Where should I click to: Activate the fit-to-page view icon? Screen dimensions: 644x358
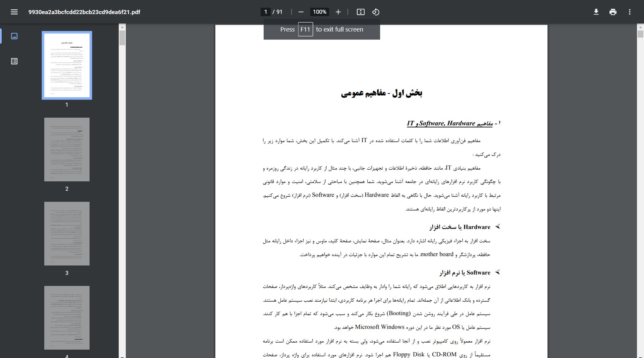(x=361, y=12)
